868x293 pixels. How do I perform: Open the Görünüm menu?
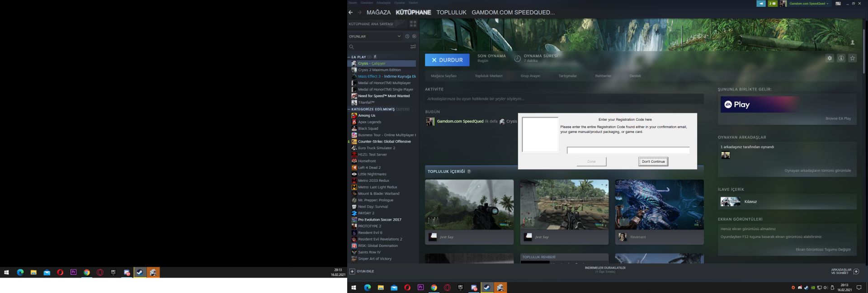[x=367, y=3]
